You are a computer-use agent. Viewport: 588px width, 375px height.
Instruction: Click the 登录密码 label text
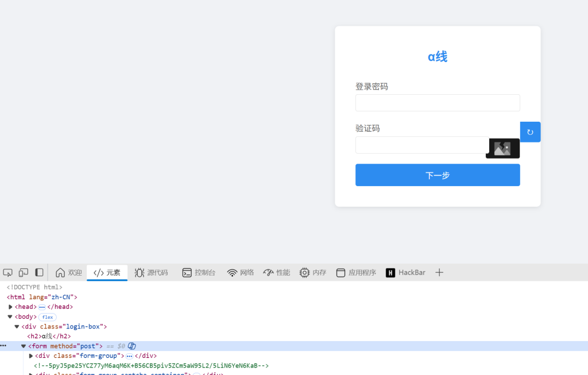pyautogui.click(x=372, y=87)
